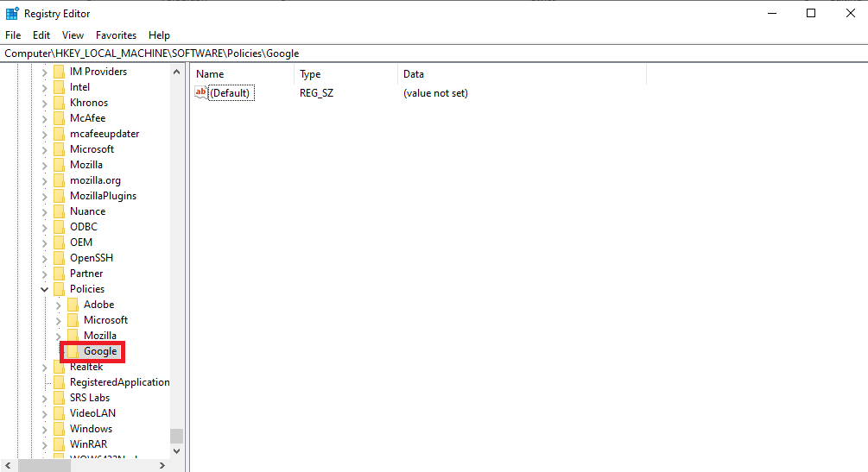Click the tree scroll down arrow

(x=176, y=451)
